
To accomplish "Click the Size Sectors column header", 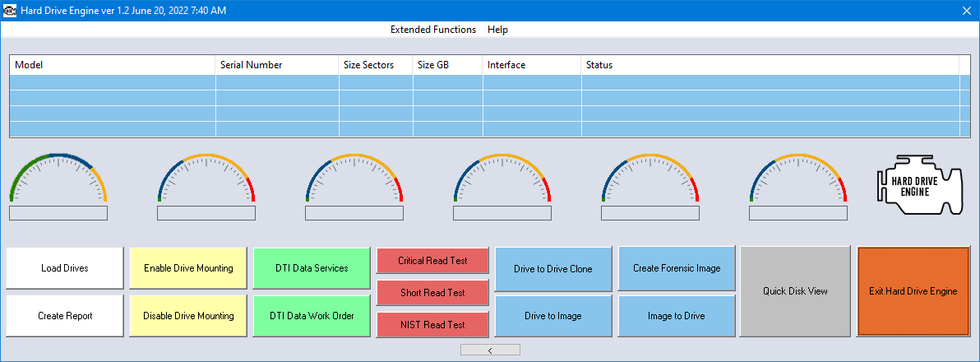I will point(377,65).
